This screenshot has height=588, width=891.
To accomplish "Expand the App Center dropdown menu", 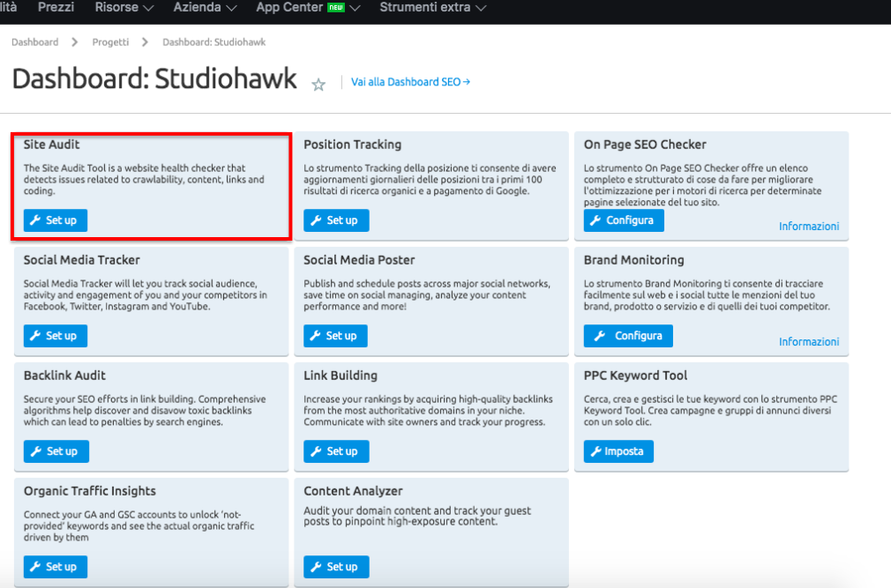I will coord(308,7).
